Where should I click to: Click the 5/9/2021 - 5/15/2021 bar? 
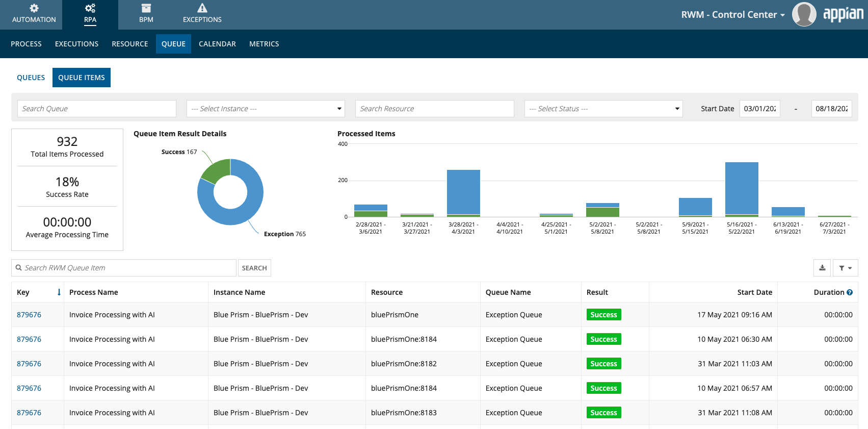[695, 207]
